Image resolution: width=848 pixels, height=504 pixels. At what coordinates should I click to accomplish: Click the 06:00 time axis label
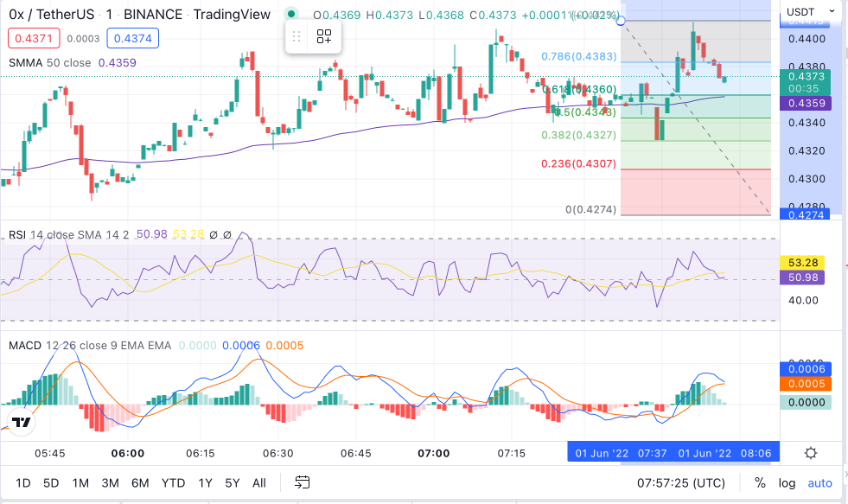[x=128, y=453]
